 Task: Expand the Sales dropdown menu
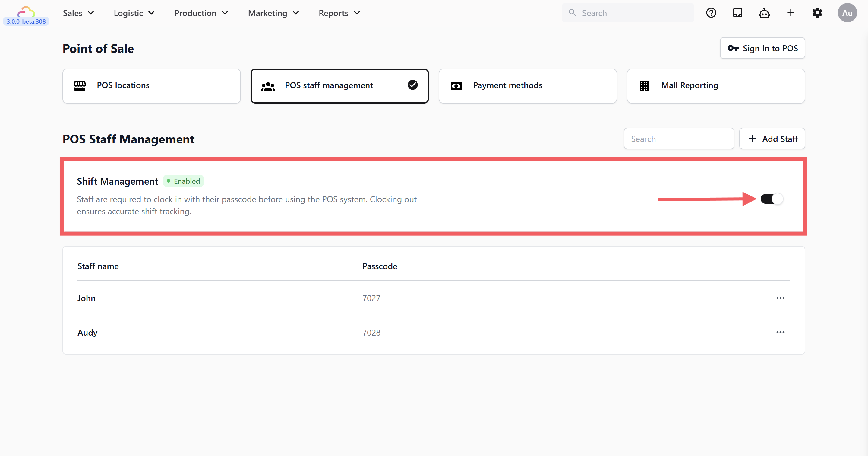click(78, 13)
